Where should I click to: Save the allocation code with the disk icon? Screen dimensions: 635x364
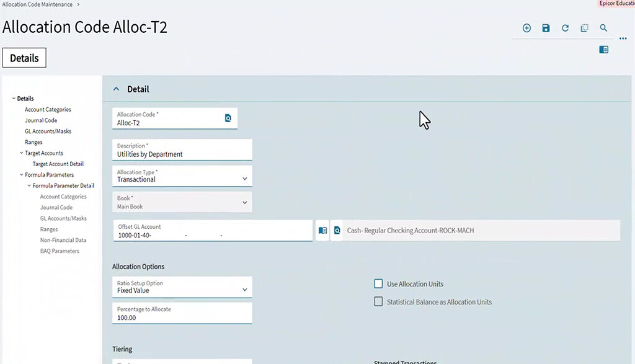coord(546,27)
